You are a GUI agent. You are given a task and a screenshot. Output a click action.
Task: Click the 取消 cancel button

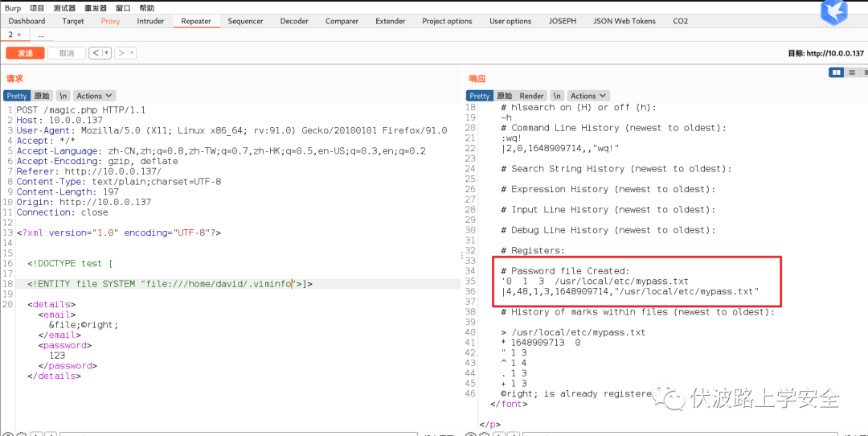click(67, 53)
